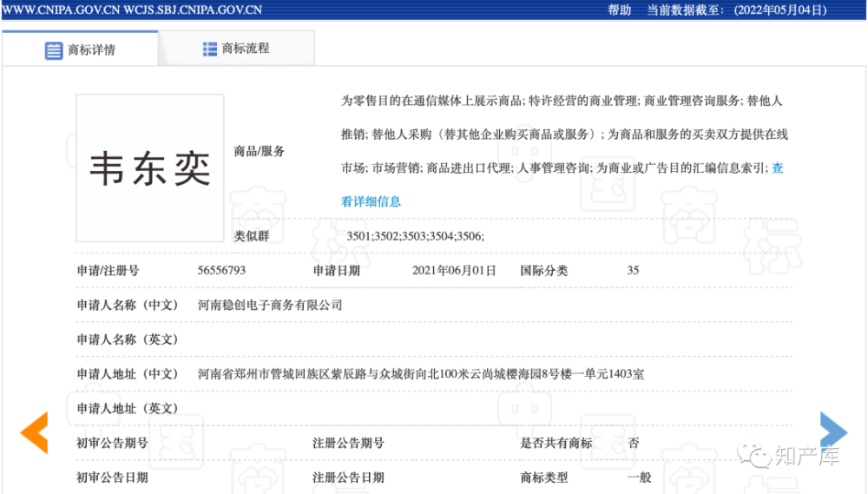The image size is (868, 494).
Task: Open the 帮助 help link
Action: pos(620,10)
